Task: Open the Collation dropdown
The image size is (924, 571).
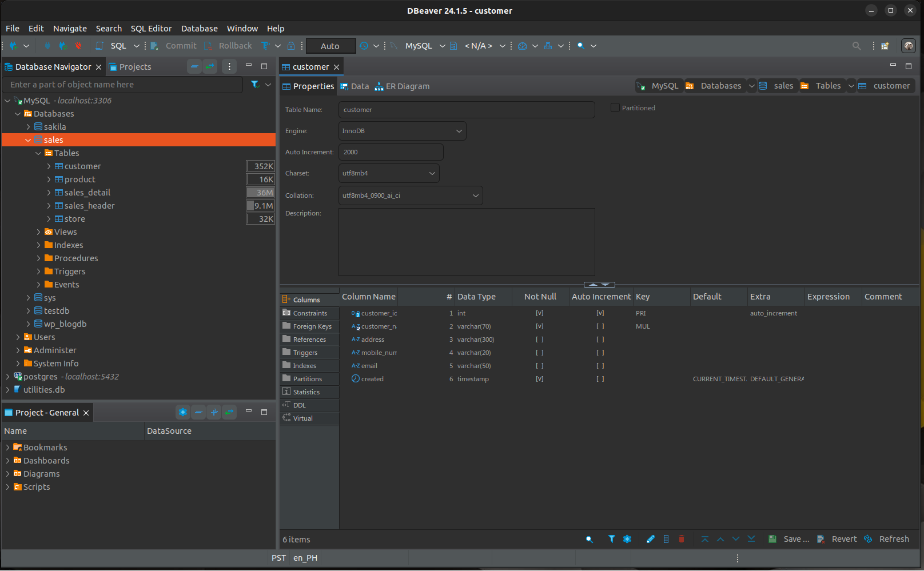Action: click(411, 195)
